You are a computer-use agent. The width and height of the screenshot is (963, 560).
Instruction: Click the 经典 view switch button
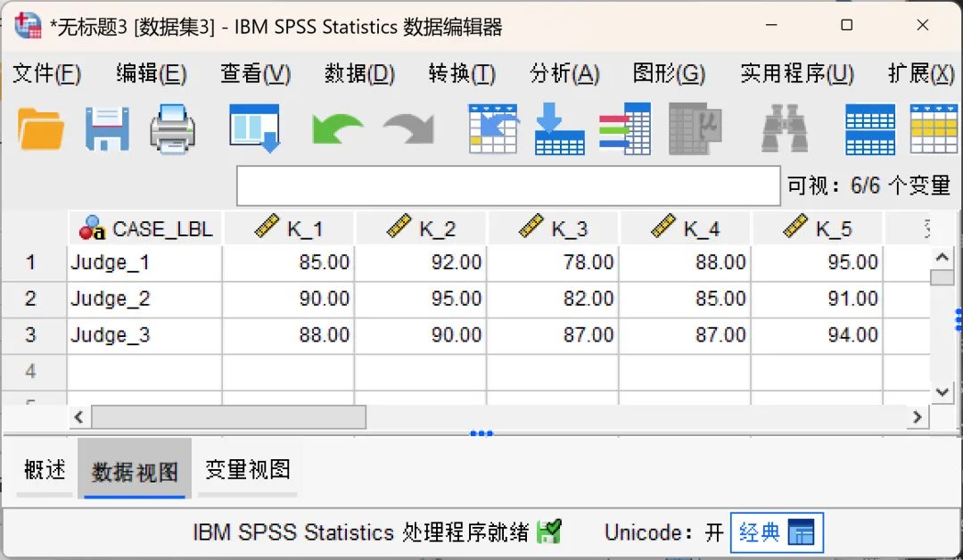[777, 532]
